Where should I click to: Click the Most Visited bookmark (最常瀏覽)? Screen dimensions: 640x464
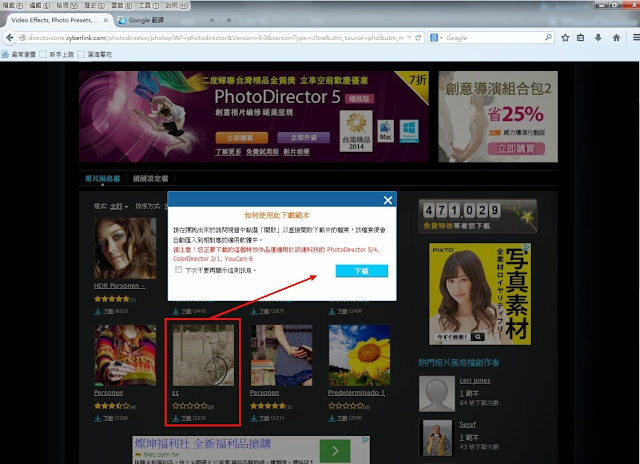[x=19, y=54]
